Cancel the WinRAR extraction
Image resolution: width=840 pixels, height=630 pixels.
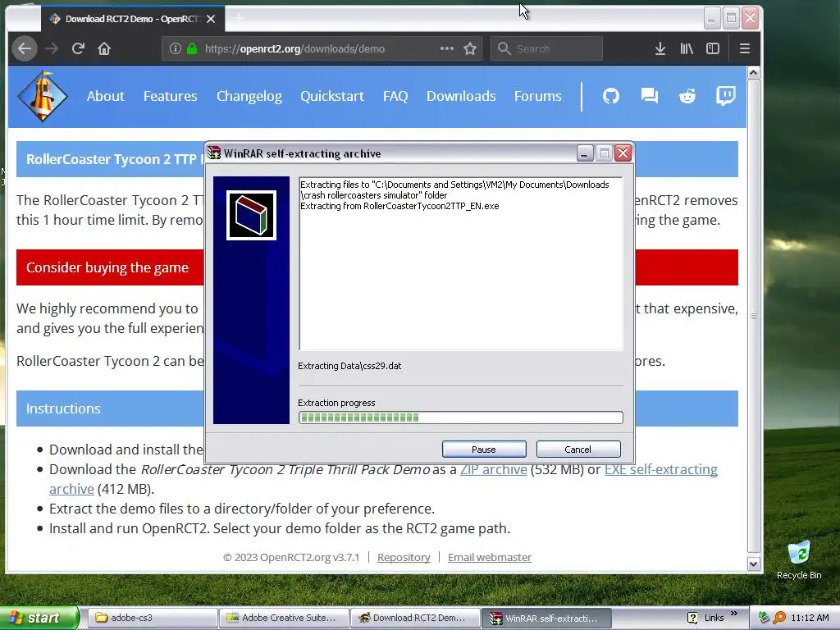[x=578, y=449]
